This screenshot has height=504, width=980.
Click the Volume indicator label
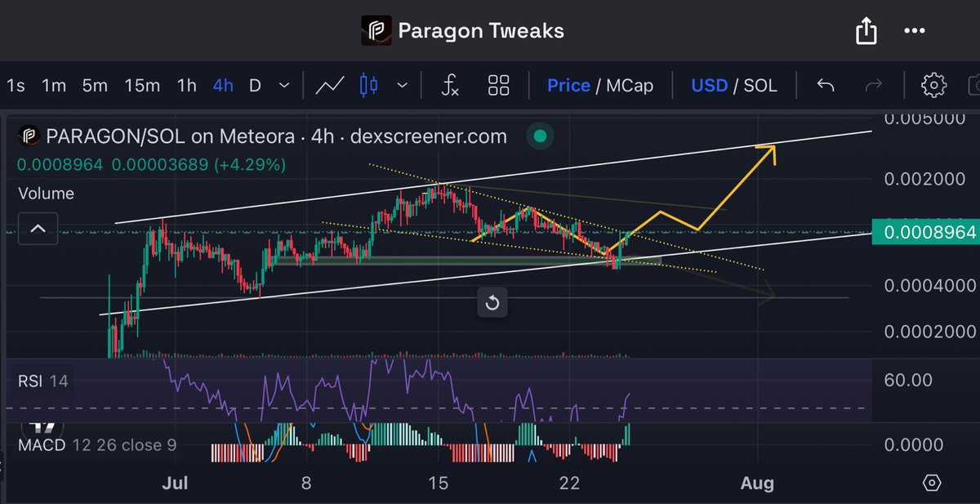pos(47,194)
